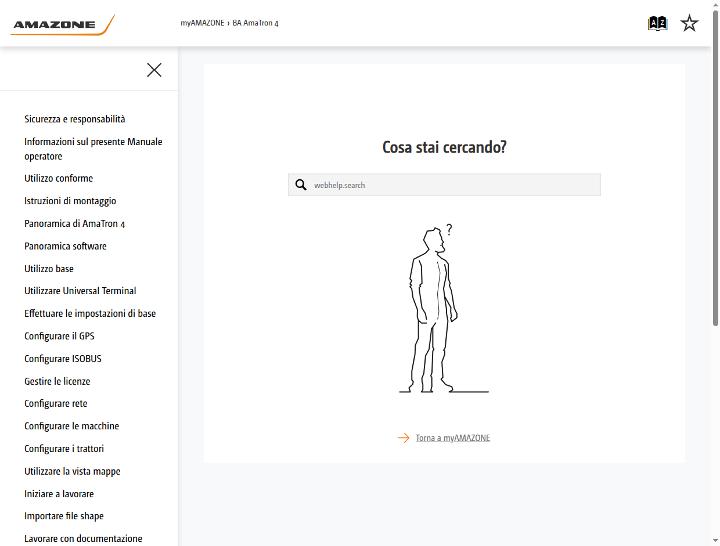720x546 pixels.
Task: Go to Configurare il GPS
Action: coord(59,336)
